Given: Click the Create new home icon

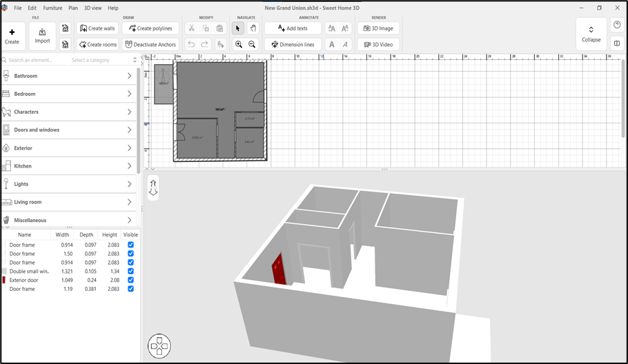Looking at the screenshot, I should pyautogui.click(x=12, y=36).
